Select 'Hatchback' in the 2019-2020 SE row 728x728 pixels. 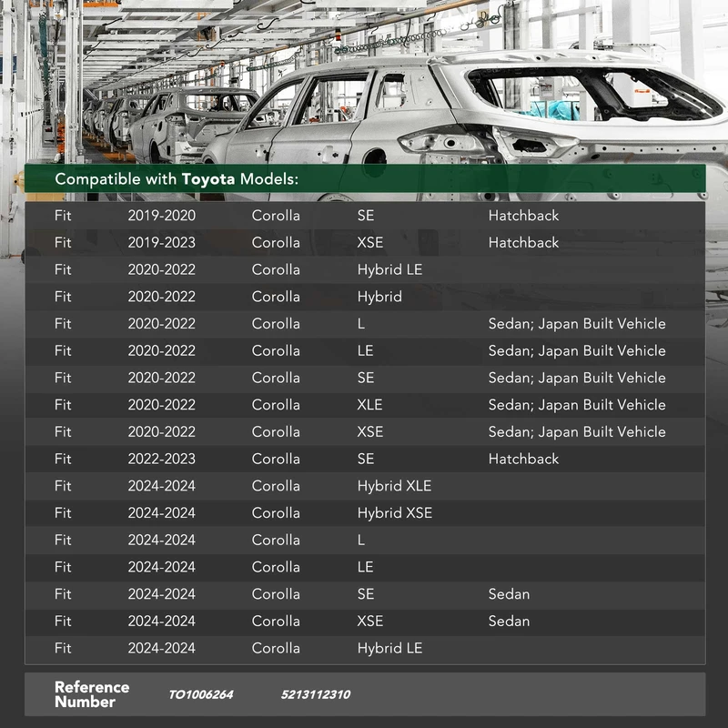click(x=523, y=216)
